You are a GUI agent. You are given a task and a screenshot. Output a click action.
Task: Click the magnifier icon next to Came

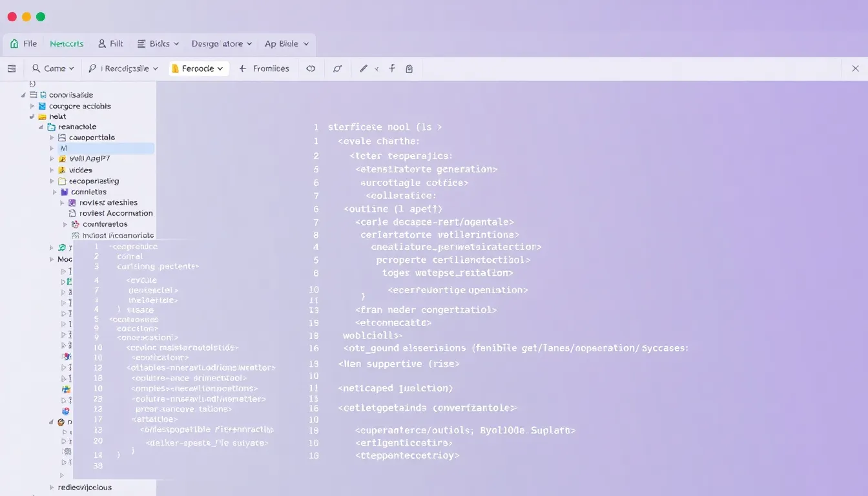coord(36,68)
